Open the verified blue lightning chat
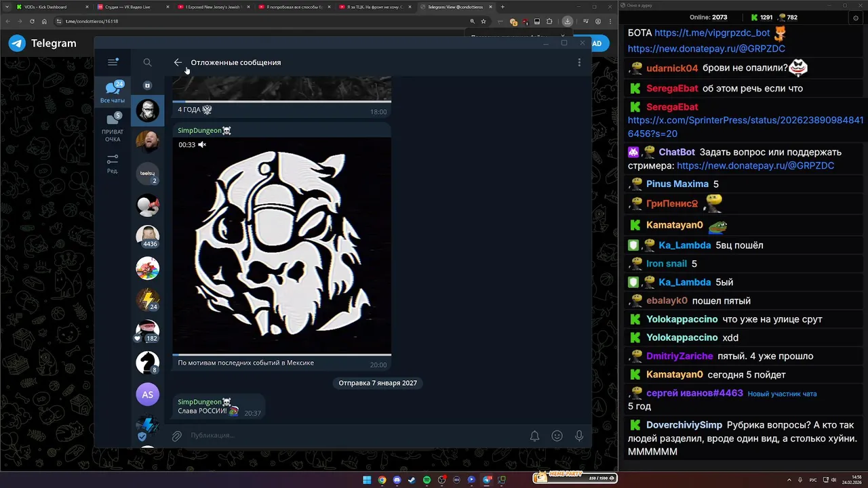This screenshot has height=488, width=868. [148, 426]
